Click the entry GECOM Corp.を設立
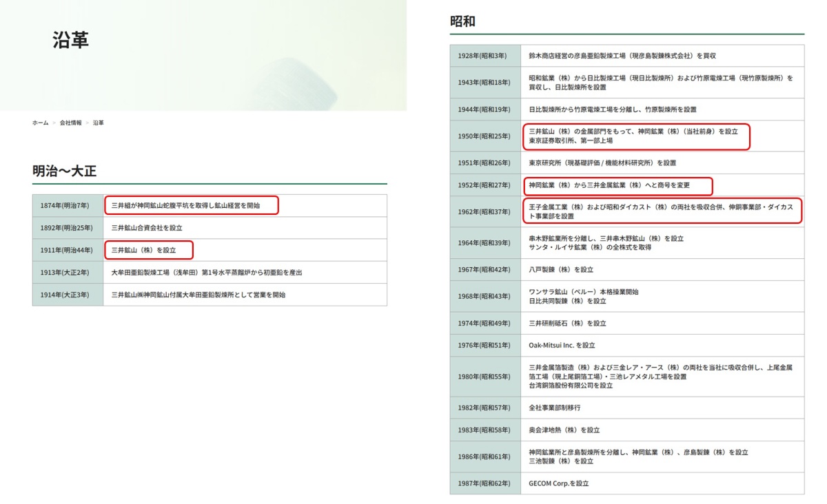Image resolution: width=827 pixels, height=504 pixels. point(559,483)
